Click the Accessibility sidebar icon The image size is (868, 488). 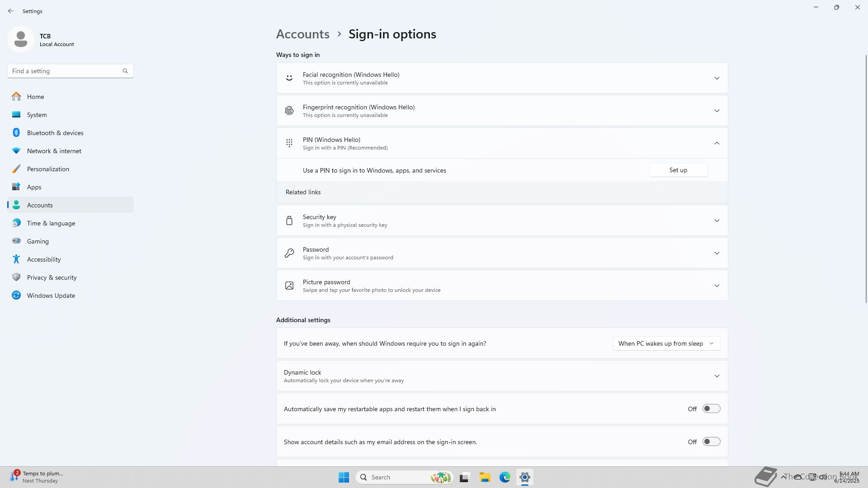(x=16, y=259)
